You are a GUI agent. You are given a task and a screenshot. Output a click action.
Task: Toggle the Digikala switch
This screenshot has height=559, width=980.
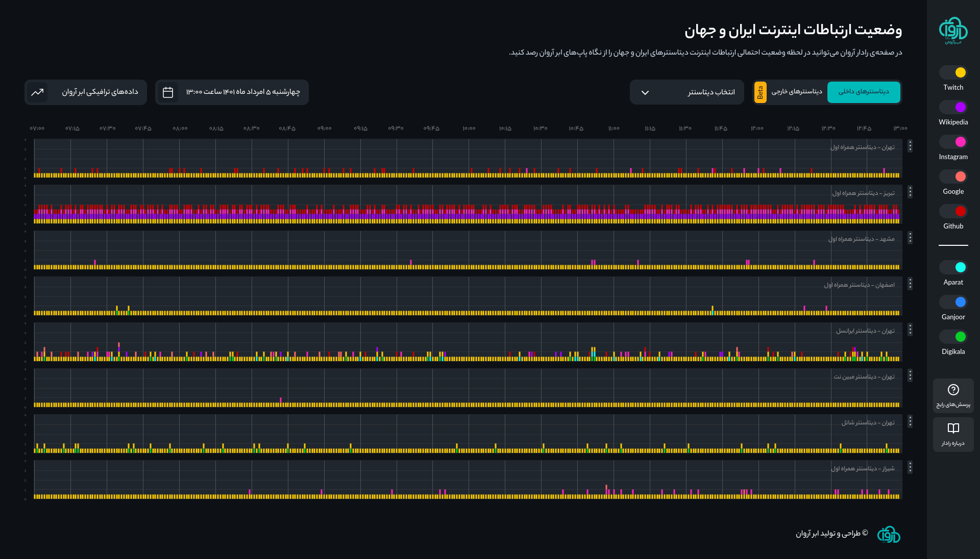[953, 337]
